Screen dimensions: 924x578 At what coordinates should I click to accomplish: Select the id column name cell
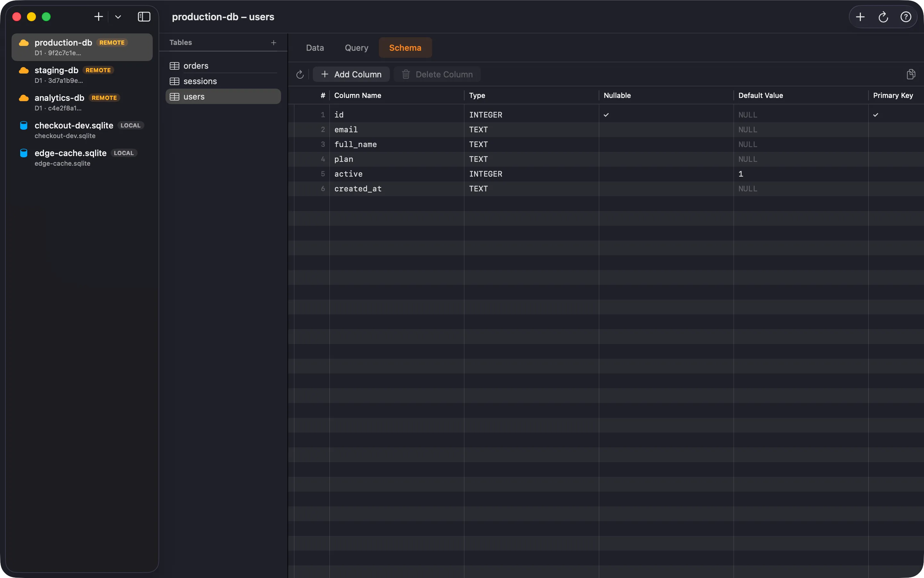tap(397, 115)
